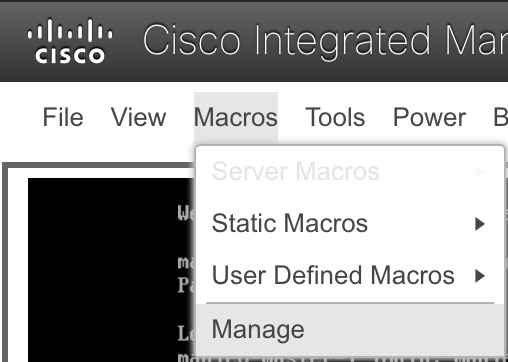Expand the Static Macros submenu arrow
The height and width of the screenshot is (362, 508).
pos(480,224)
